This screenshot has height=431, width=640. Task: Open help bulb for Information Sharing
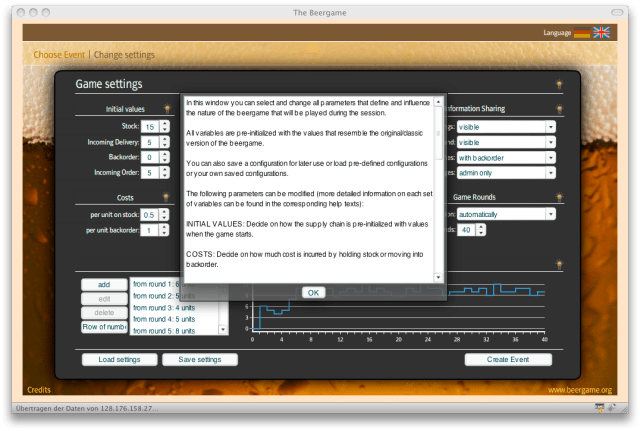[559, 108]
